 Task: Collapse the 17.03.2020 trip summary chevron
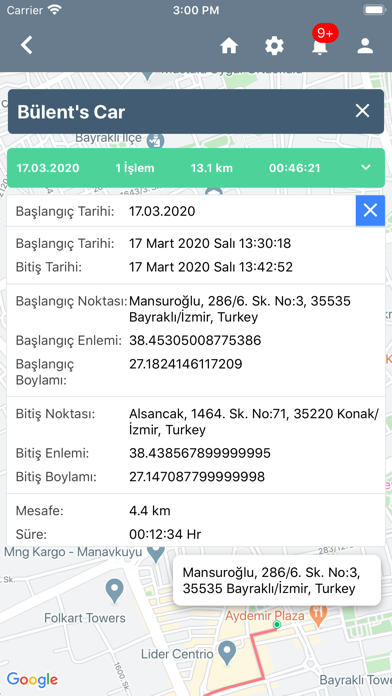point(366,167)
